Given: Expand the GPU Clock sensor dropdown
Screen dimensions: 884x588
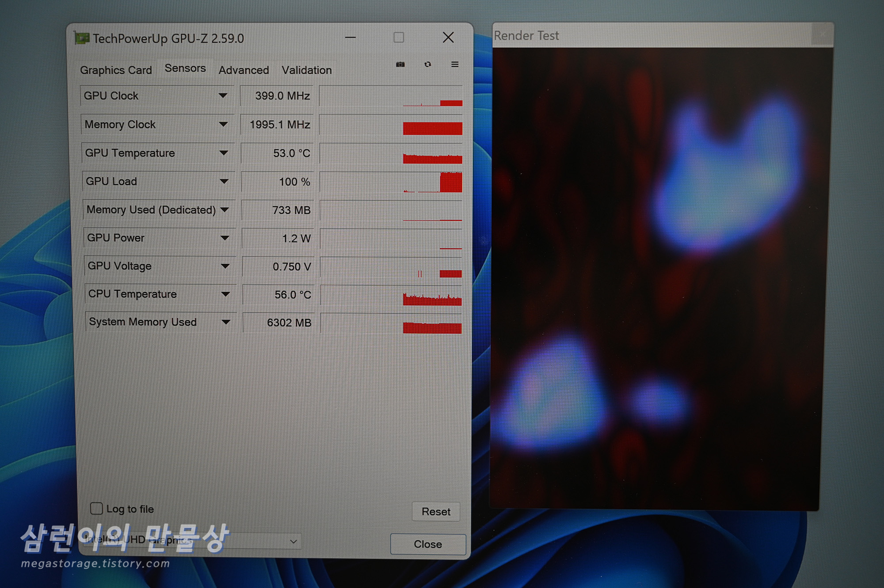Looking at the screenshot, I should pyautogui.click(x=223, y=95).
